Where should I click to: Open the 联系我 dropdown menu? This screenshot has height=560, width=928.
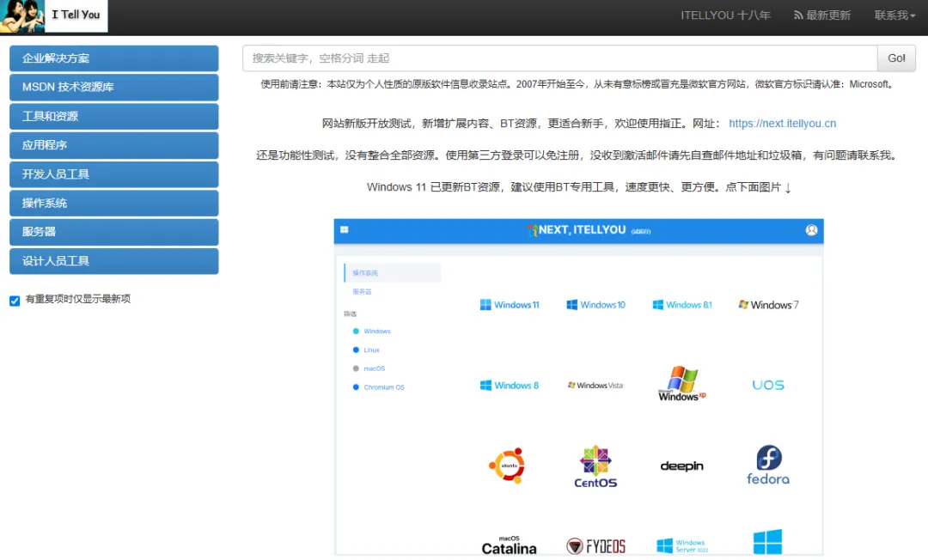pyautogui.click(x=894, y=15)
